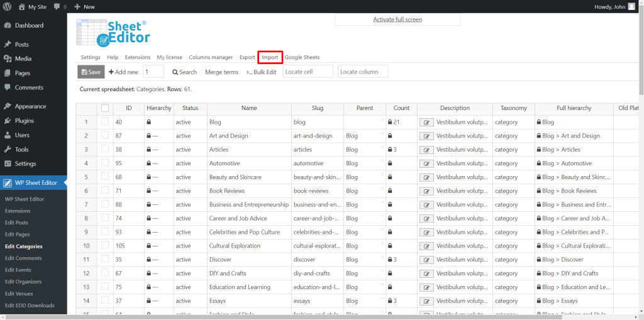644x320 pixels.
Task: Edit description for Essays row
Action: tap(426, 301)
